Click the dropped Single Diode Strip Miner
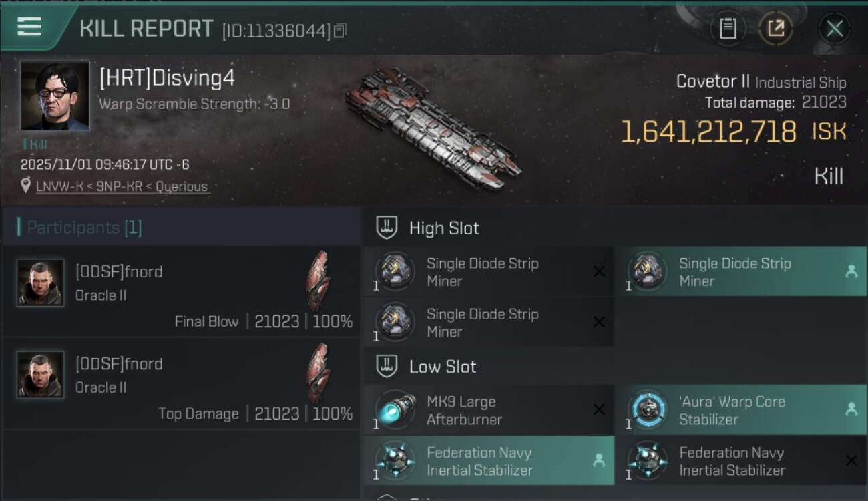Image resolution: width=868 pixels, height=501 pixels. [740, 272]
